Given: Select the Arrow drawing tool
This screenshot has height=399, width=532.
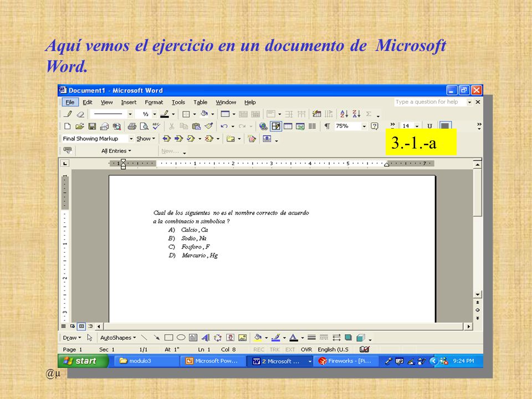Looking at the screenshot, I should pos(156,337).
